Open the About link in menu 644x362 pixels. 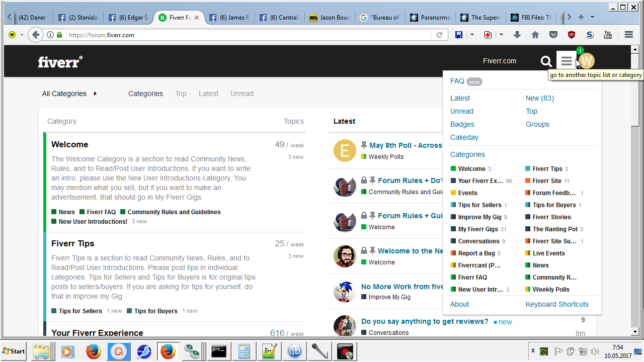click(459, 304)
